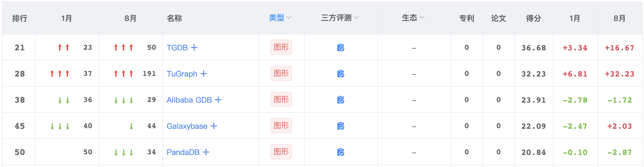Open PandaDB third-party evaluation clipboard icon

(x=340, y=152)
